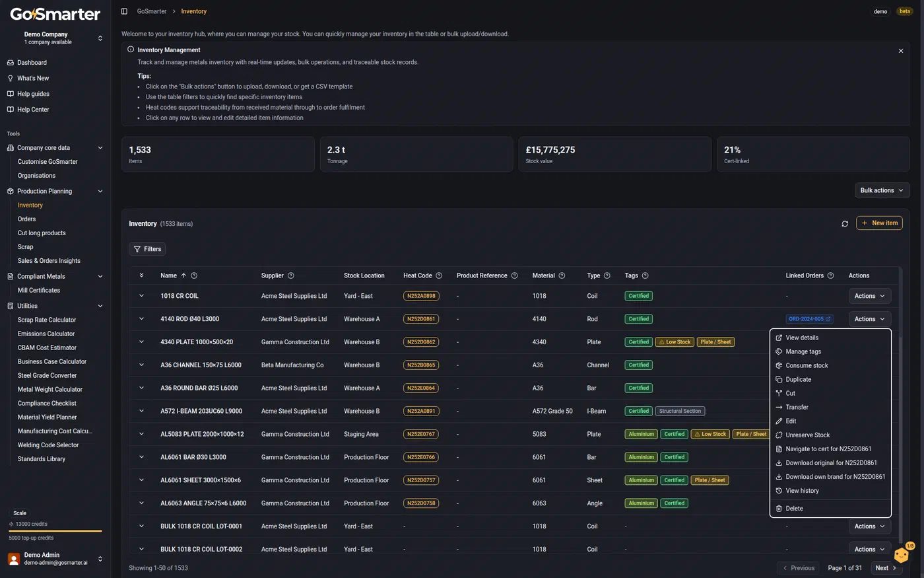Click the Material column help icon

(x=562, y=275)
